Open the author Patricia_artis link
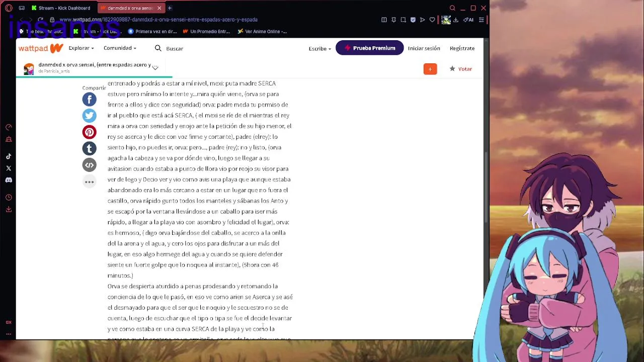The width and height of the screenshot is (644, 362). (57, 71)
